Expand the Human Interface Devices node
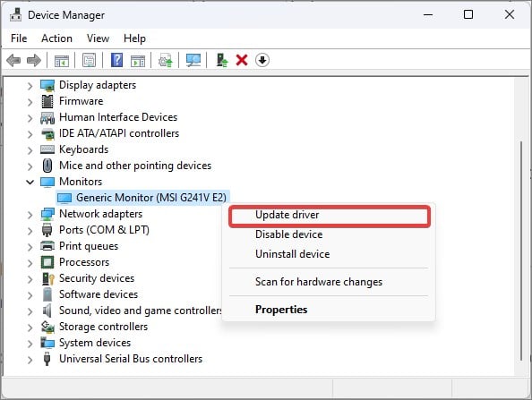Image resolution: width=532 pixels, height=400 pixels. 30,118
